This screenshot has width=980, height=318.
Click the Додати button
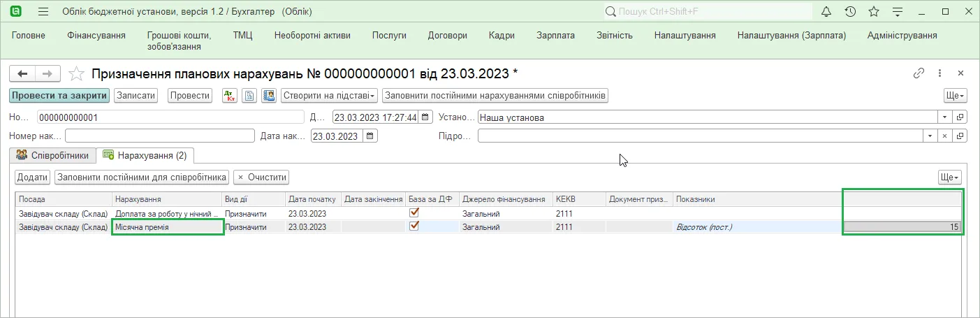(33, 178)
